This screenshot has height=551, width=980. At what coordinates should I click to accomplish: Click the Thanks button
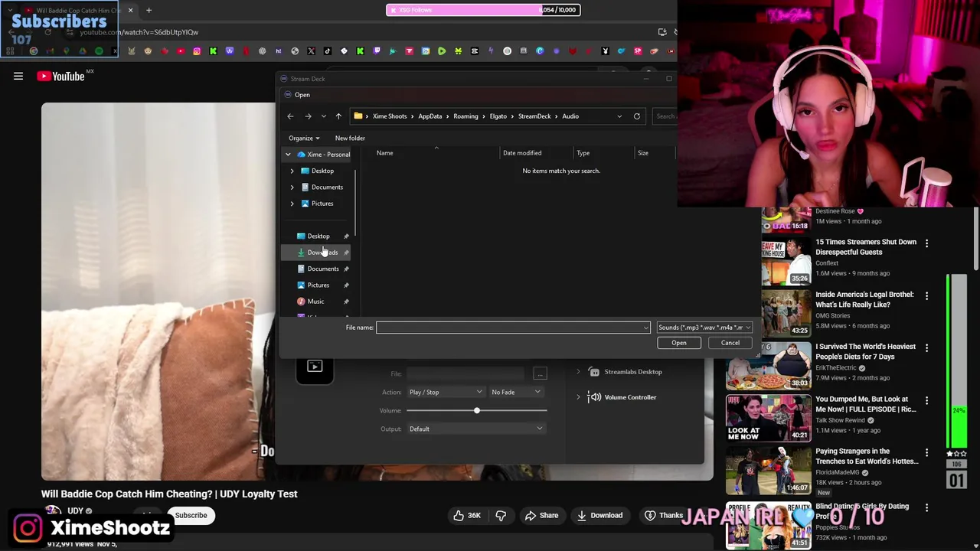click(663, 516)
